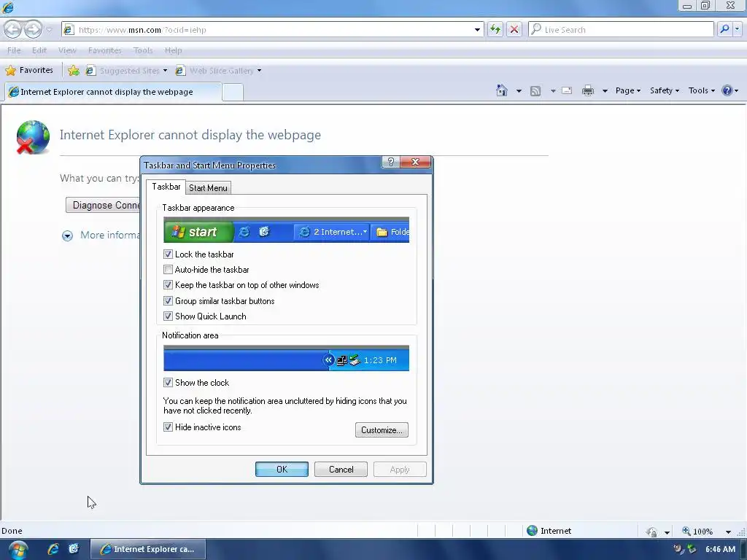Click the Windows Start orb
This screenshot has width=747, height=560.
click(x=18, y=550)
